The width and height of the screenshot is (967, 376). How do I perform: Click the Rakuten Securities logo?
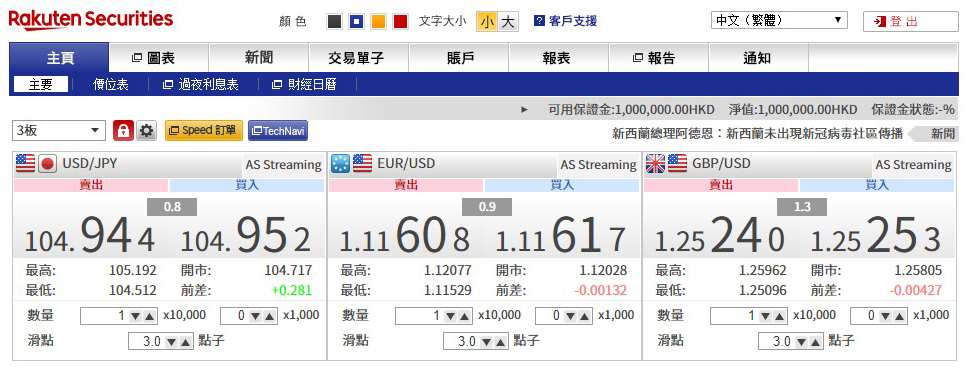click(91, 20)
